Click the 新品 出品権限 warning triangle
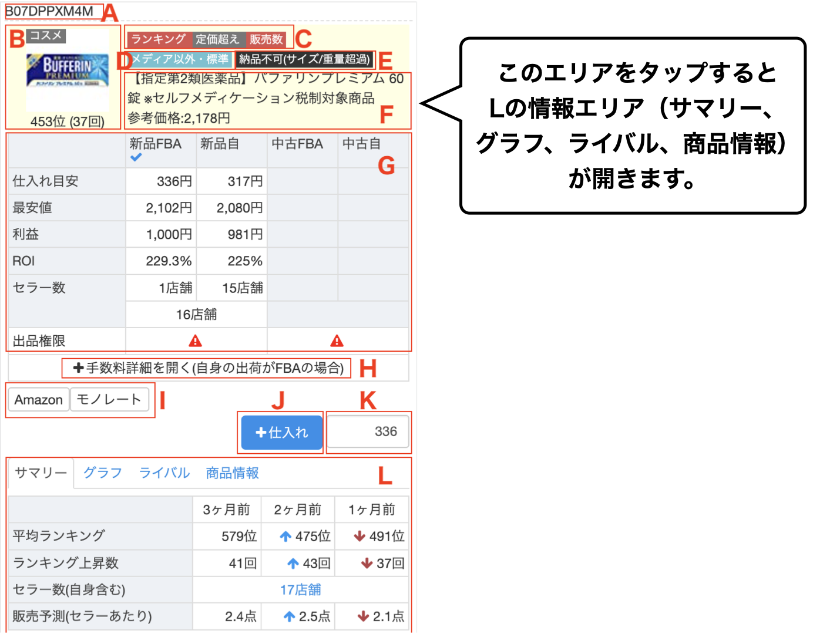Screen dimensions: 840x634 [196, 340]
